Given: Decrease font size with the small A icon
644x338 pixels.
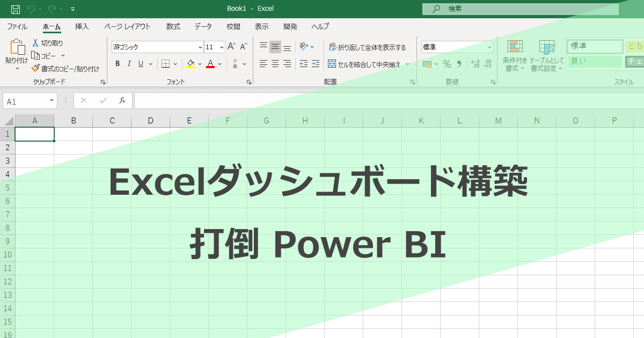Looking at the screenshot, I should (x=244, y=47).
